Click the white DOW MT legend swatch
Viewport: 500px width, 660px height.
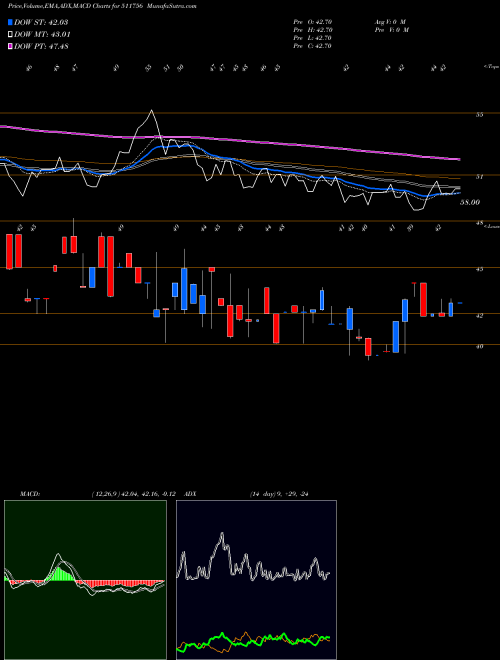(11, 35)
